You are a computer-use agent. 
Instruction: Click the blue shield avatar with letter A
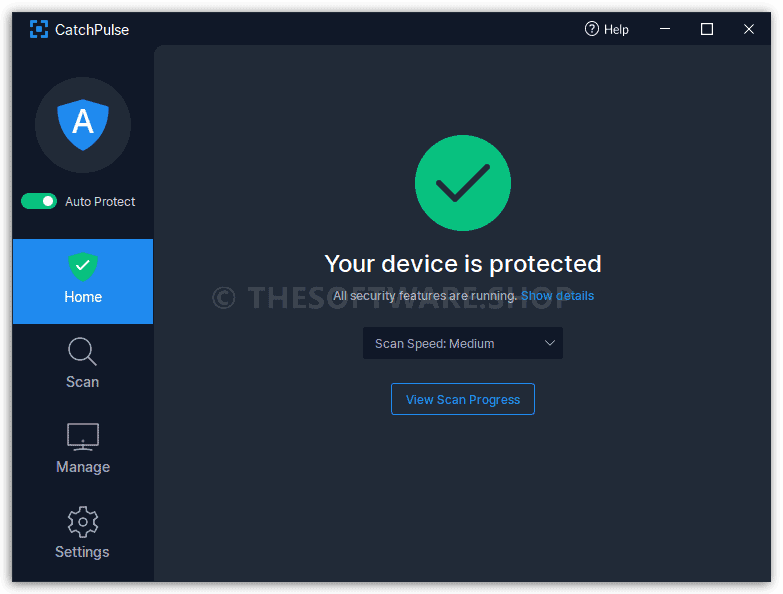click(83, 125)
